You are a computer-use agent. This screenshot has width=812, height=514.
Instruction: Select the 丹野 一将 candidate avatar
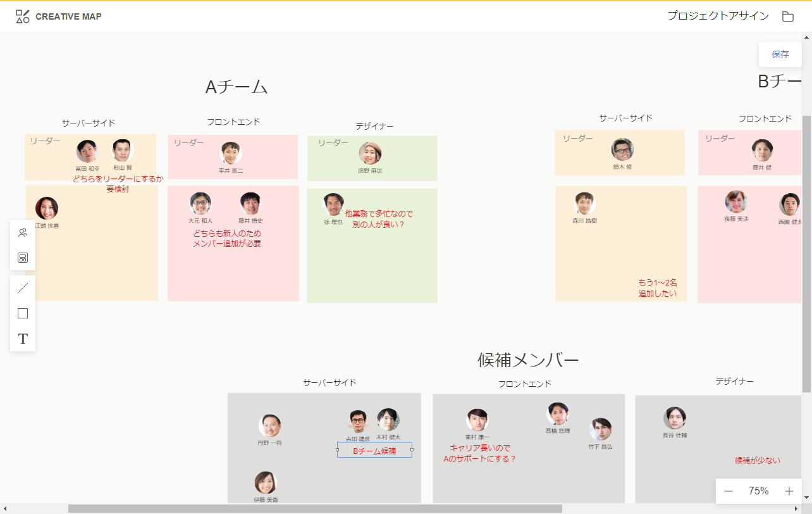[x=269, y=425]
